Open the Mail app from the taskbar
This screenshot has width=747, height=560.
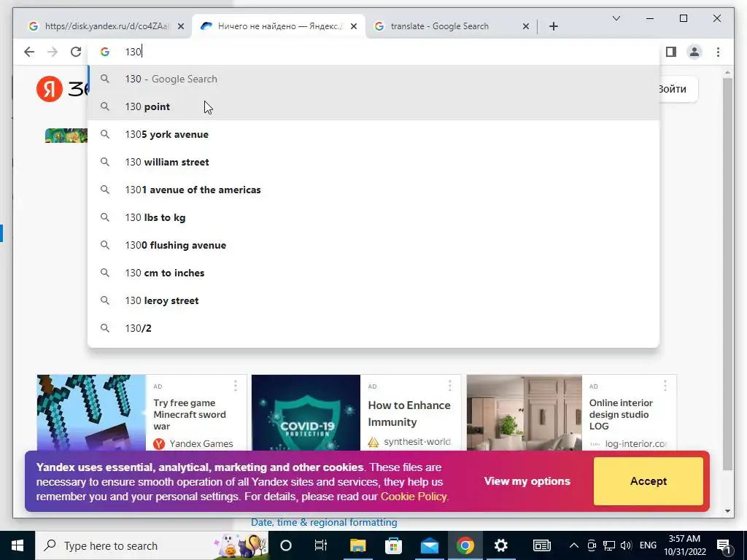[429, 545]
